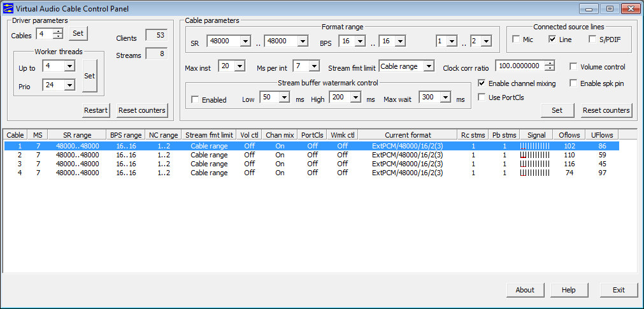This screenshot has height=309, width=644.
Task: Click the Cables number input field
Action: click(x=46, y=33)
